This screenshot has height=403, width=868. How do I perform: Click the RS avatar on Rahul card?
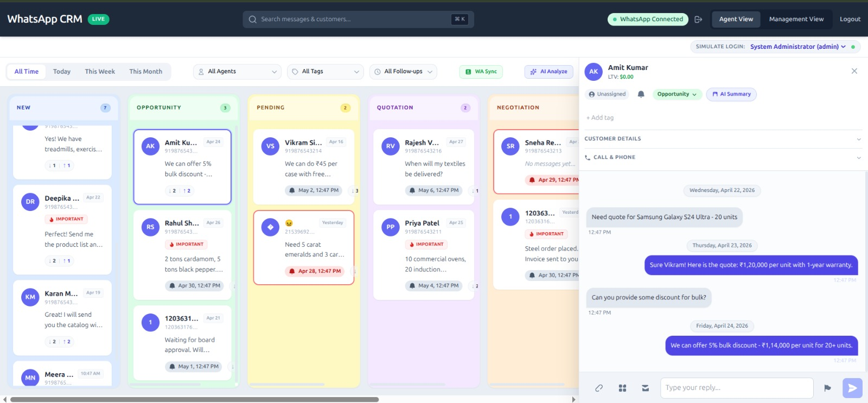click(150, 227)
